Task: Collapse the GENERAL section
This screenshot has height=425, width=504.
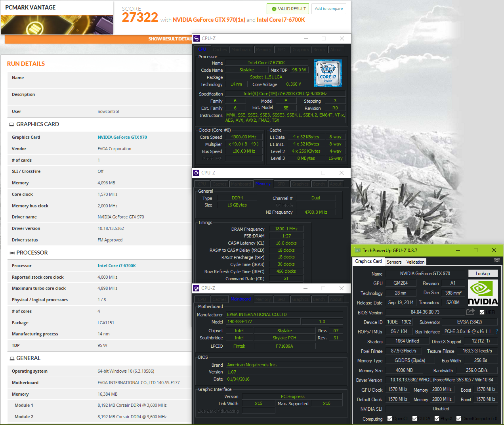Action: [x=12, y=358]
